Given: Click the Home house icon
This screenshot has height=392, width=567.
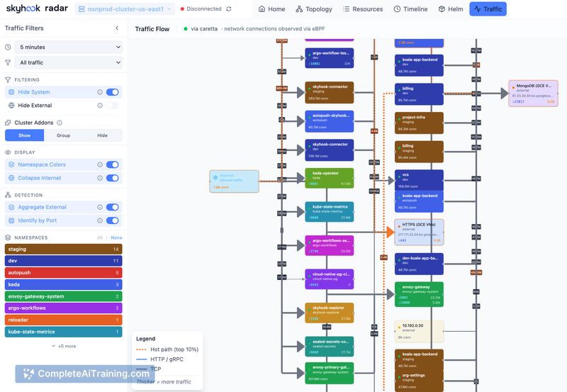Looking at the screenshot, I should coord(262,9).
